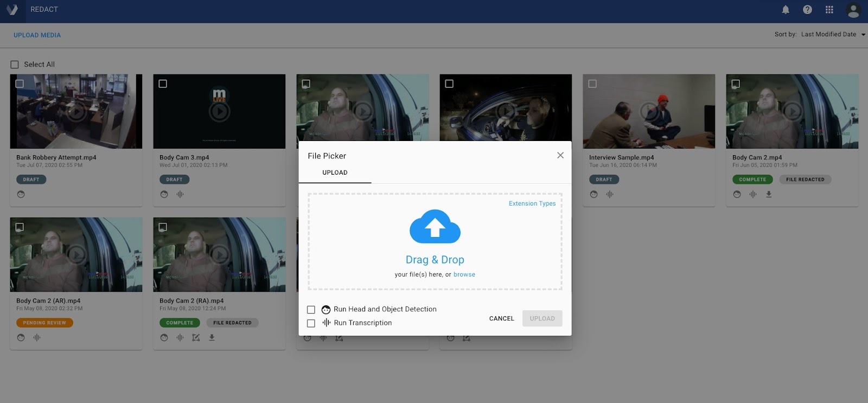Image resolution: width=868 pixels, height=403 pixels.
Task: Click the Veritone logo icon
Action: [12, 10]
